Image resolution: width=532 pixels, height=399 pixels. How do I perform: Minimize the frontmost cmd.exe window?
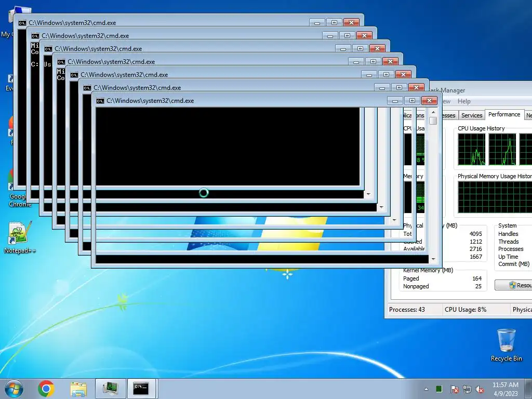tap(395, 101)
